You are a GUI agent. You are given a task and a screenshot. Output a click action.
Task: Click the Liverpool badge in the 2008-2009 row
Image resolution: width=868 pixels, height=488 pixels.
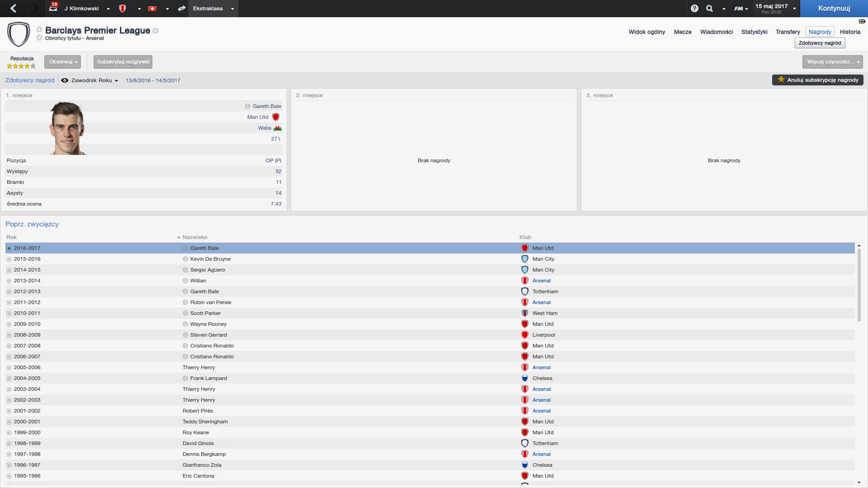coord(525,335)
